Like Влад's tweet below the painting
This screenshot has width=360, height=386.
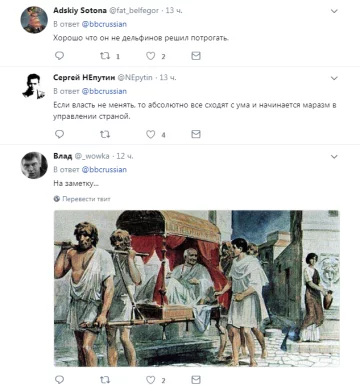(151, 379)
